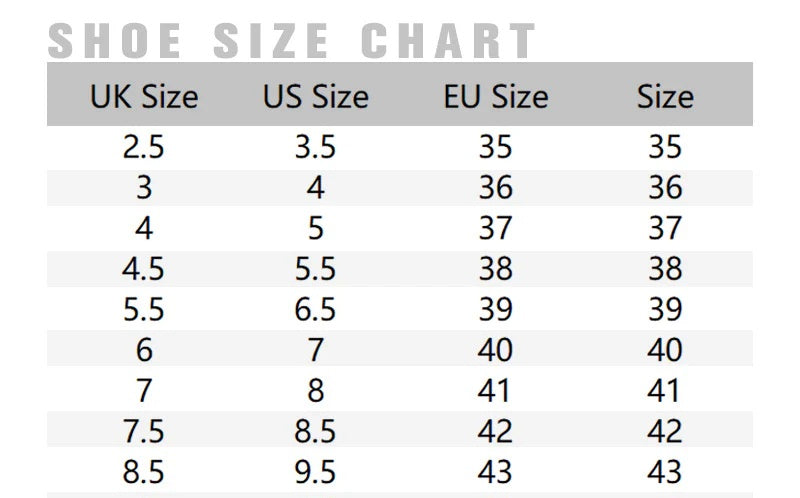The width and height of the screenshot is (800, 498).
Task: Click the US Size column header
Action: click(x=315, y=97)
